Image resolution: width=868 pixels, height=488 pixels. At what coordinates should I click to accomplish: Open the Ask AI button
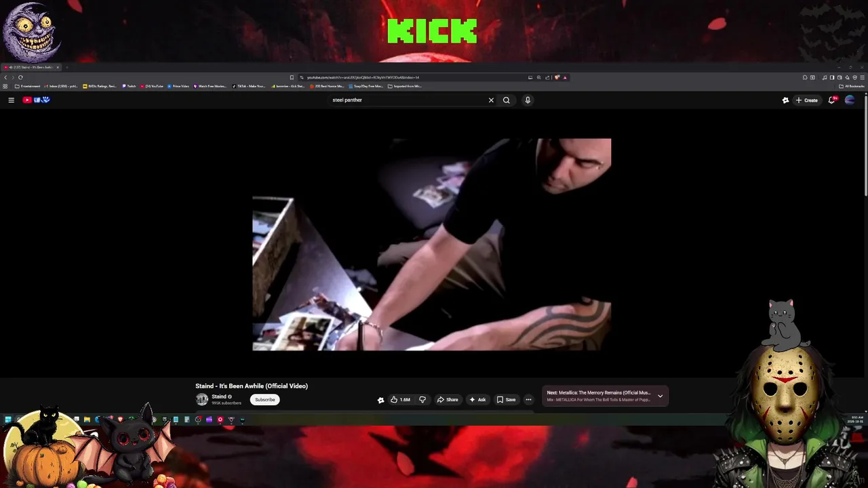pyautogui.click(x=477, y=399)
